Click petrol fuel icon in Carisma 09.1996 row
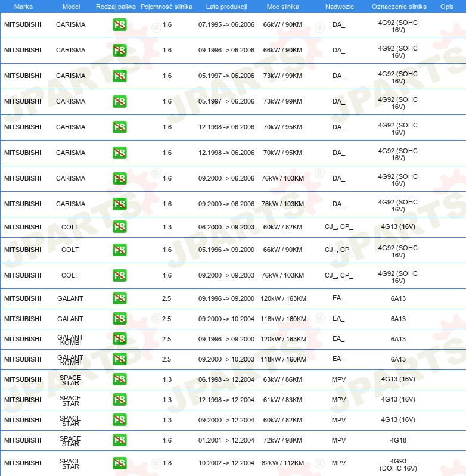Screen dimensions: 466x476 click(120, 51)
